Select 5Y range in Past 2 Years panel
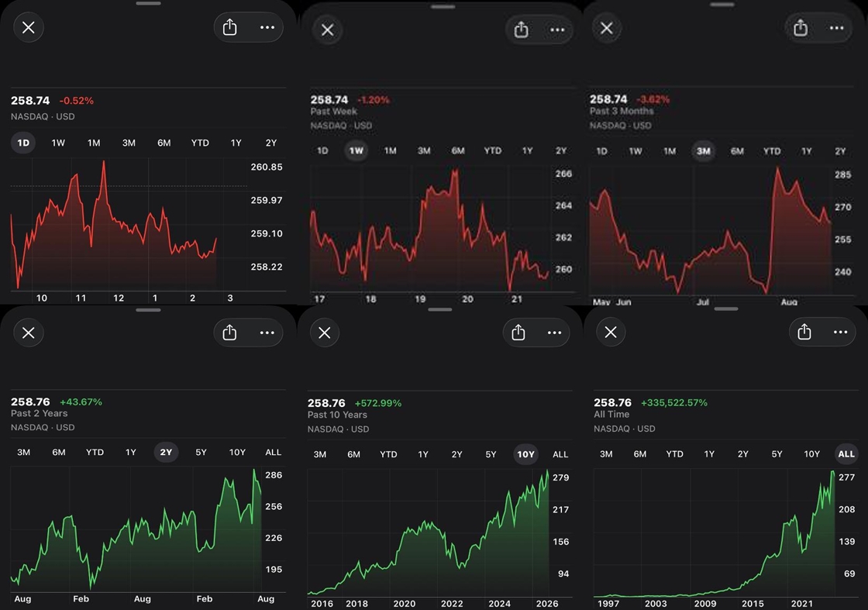The image size is (868, 610). pos(201,452)
